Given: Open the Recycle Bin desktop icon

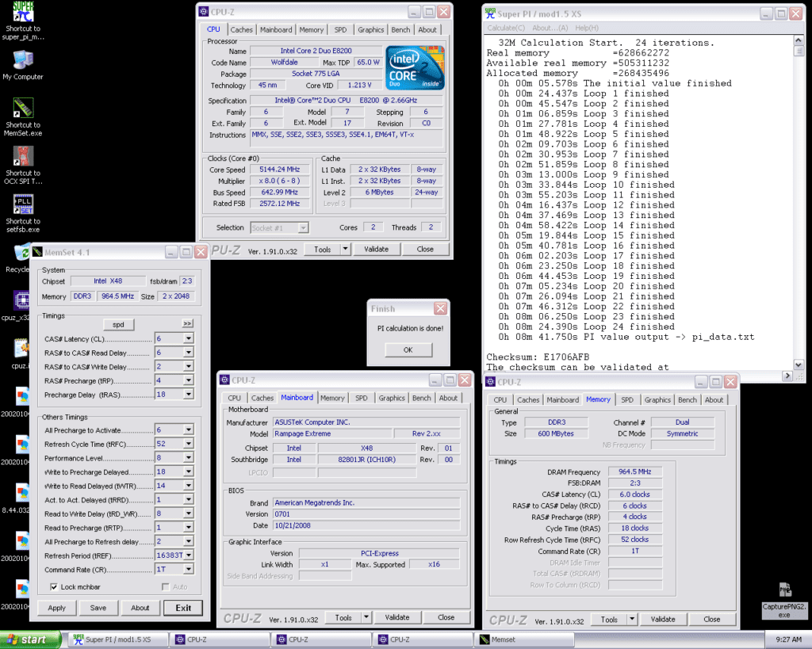Looking at the screenshot, I should [21, 253].
